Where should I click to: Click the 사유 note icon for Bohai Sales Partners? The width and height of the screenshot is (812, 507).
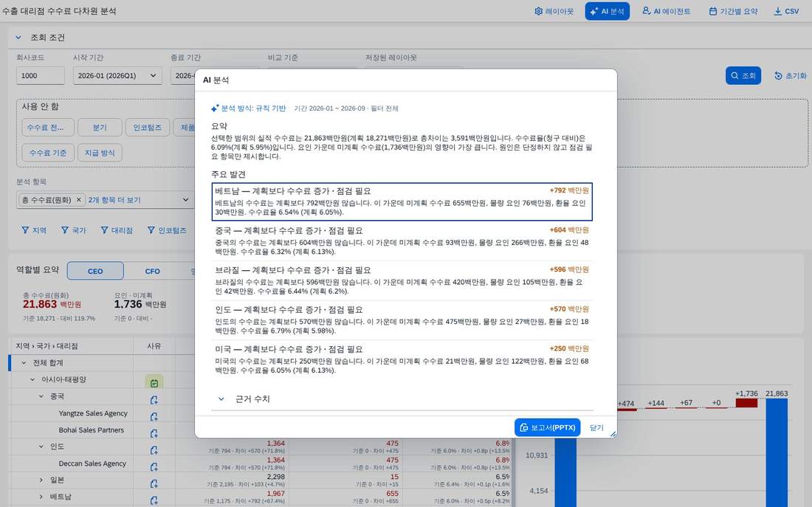point(154,433)
